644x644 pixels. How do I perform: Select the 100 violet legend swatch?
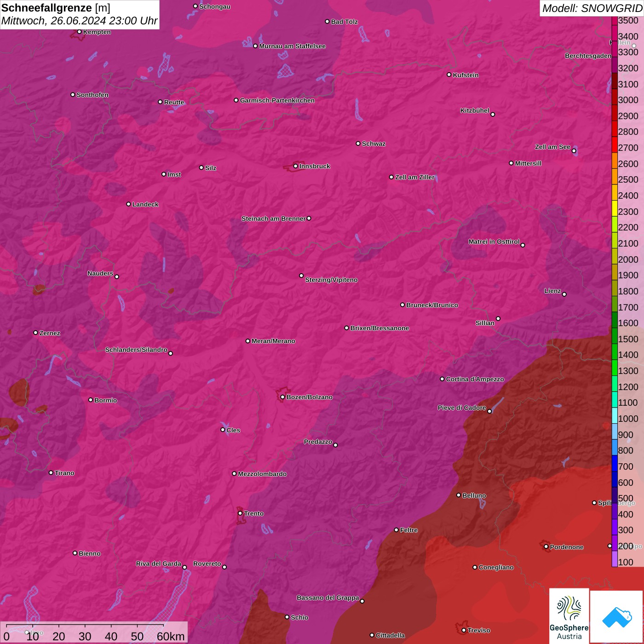point(615,559)
